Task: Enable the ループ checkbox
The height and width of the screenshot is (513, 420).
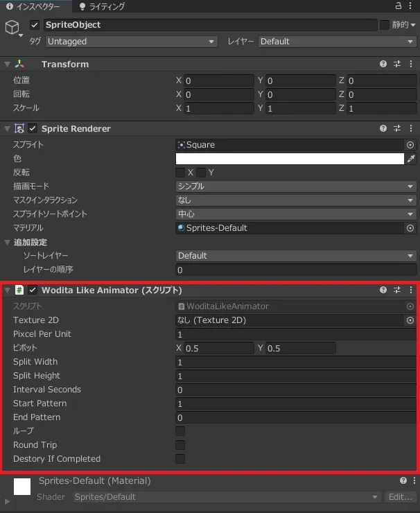Action: coord(180,431)
